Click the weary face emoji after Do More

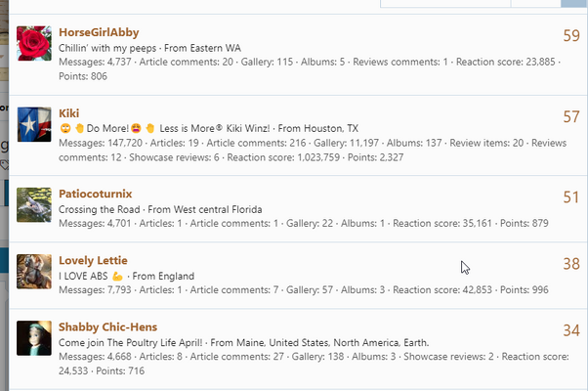coord(136,128)
